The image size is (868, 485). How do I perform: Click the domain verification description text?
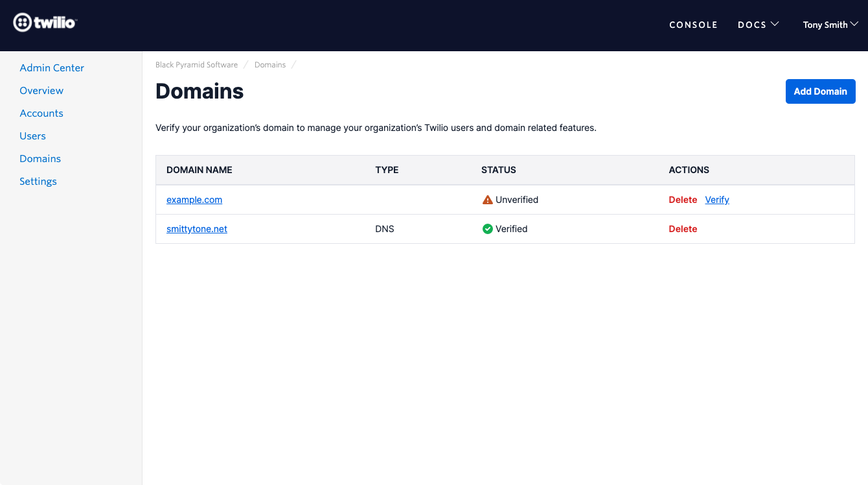[x=376, y=128]
